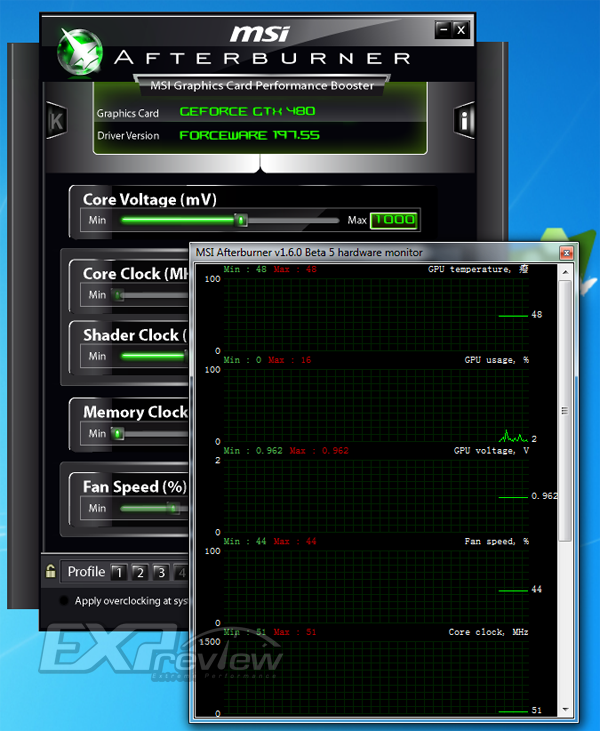Load profile slot 3
Viewport: 600px width, 731px height.
click(161, 572)
